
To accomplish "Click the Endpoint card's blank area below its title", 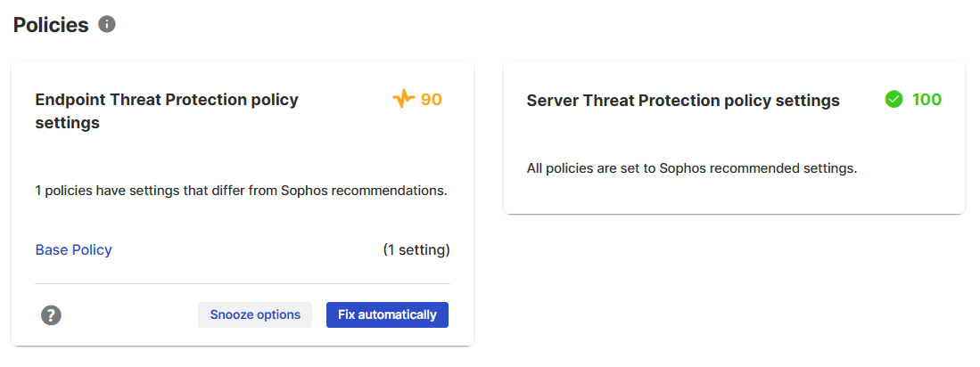I will [x=243, y=156].
